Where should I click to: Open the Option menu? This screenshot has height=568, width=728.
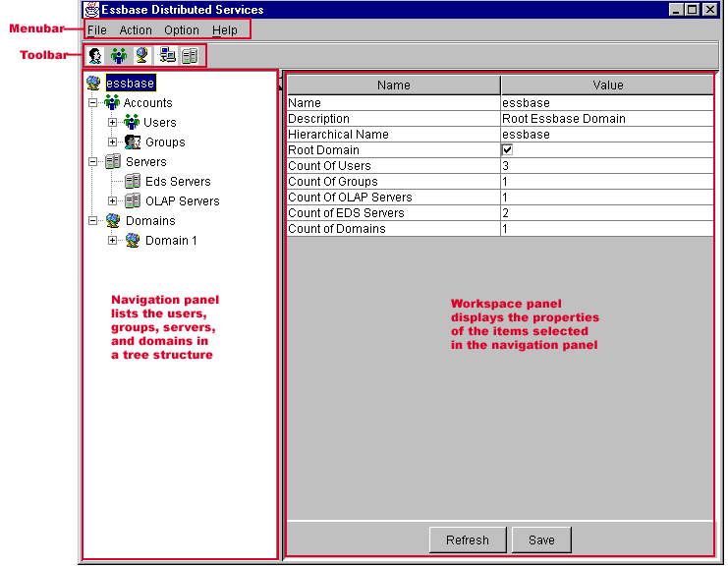[x=182, y=30]
